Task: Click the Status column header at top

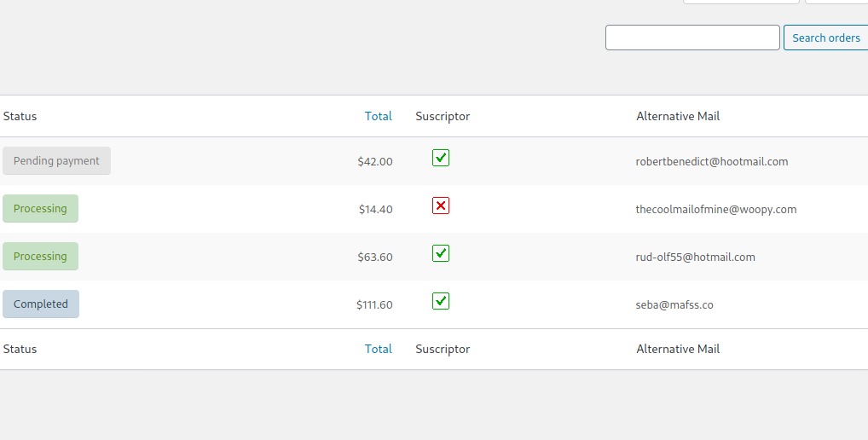Action: coord(20,116)
